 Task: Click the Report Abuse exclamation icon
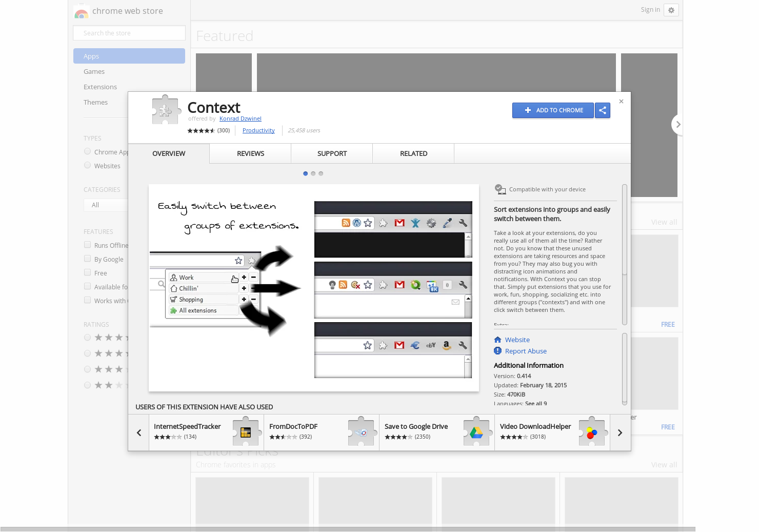coord(497,351)
